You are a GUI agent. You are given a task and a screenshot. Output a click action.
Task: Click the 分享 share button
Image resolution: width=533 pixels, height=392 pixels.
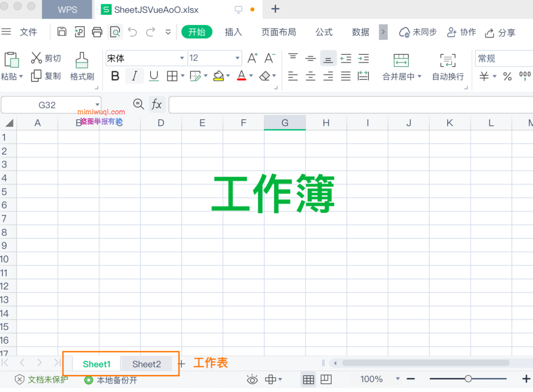pos(500,33)
